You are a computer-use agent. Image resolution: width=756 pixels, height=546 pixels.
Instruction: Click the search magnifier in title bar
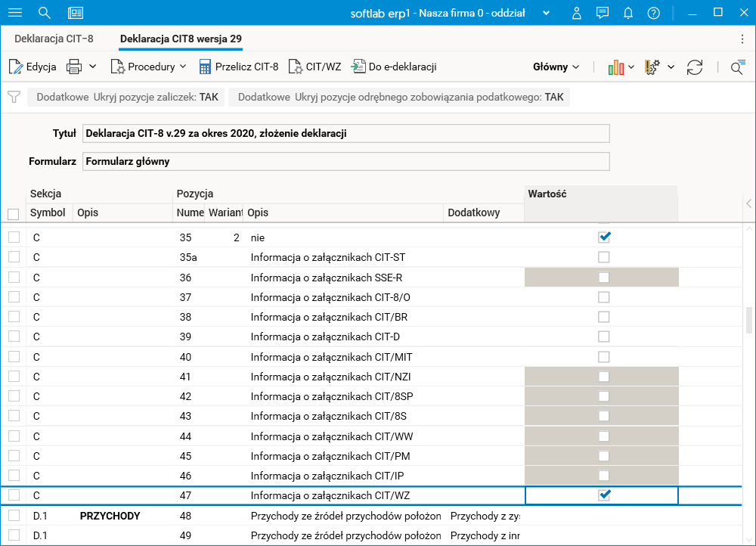coord(45,13)
